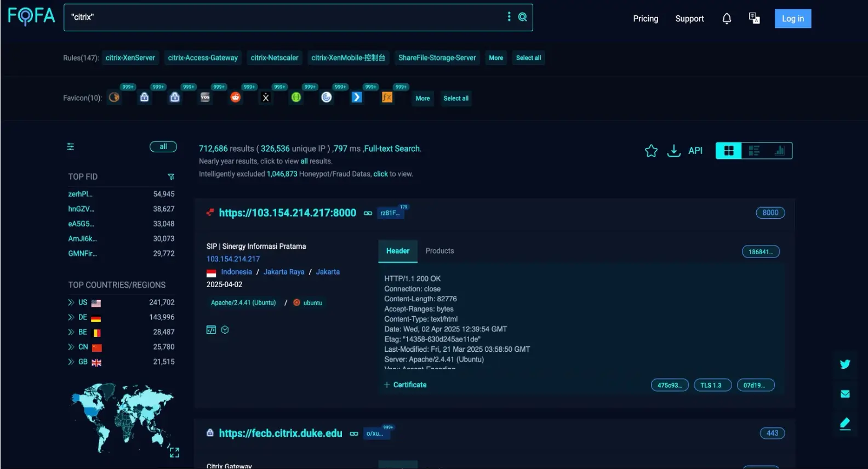This screenshot has height=469, width=868.
Task: Select the green circle favicon
Action: click(296, 97)
